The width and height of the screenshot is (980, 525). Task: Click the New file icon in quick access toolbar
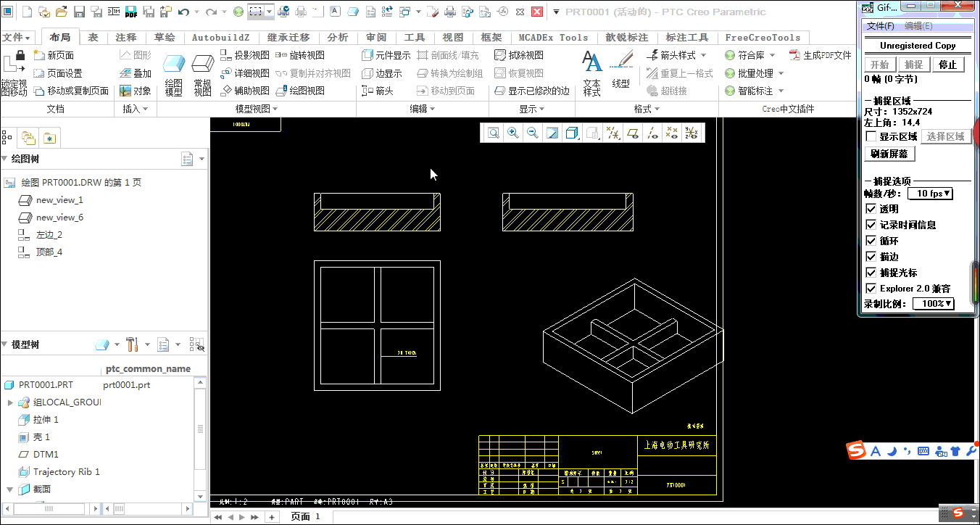pyautogui.click(x=27, y=12)
